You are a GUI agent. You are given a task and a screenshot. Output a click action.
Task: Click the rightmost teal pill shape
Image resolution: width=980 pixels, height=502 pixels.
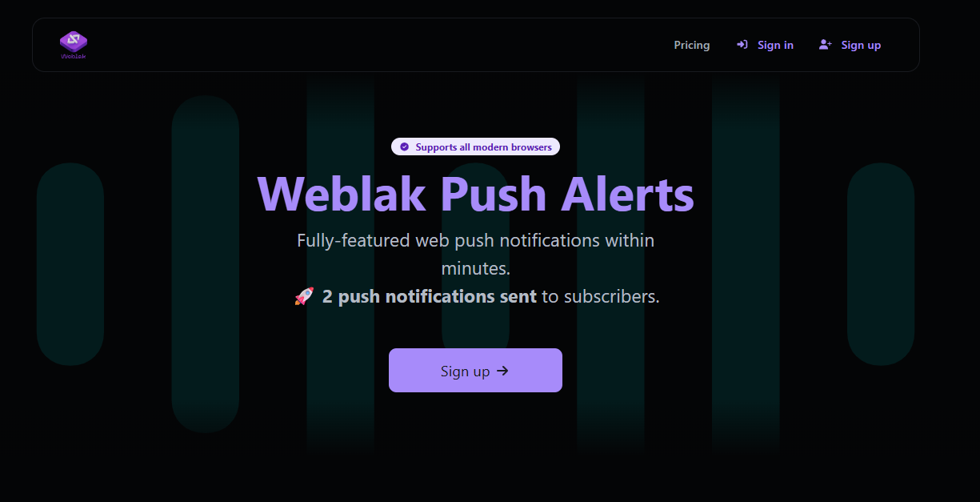coord(881,264)
